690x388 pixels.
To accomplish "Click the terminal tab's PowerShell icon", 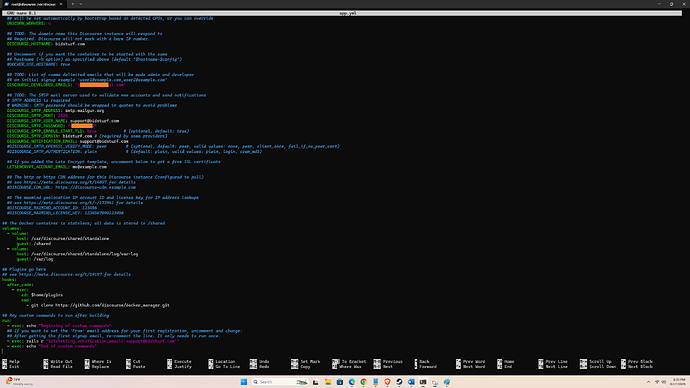I will point(7,4).
